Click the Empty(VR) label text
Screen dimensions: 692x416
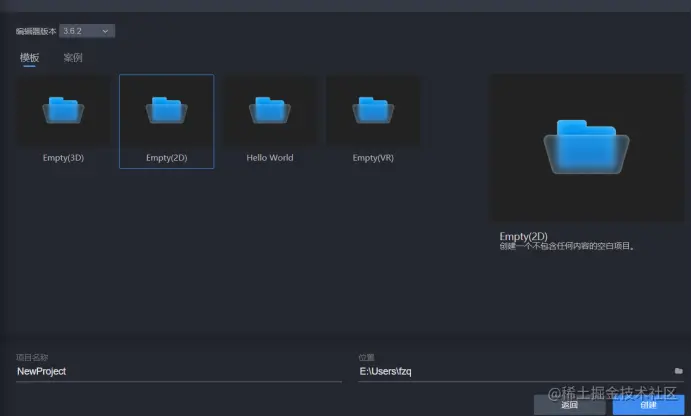point(373,158)
